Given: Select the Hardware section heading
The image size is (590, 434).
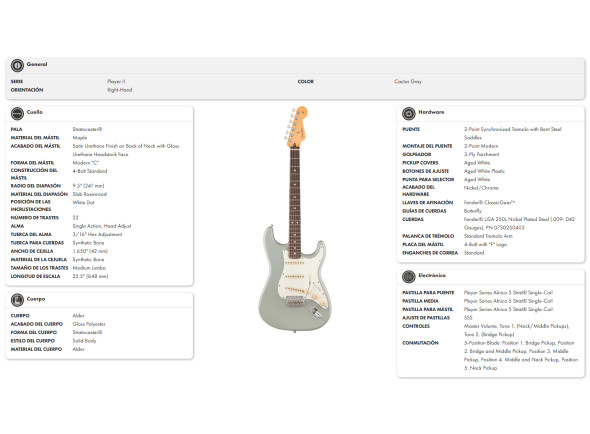Looking at the screenshot, I should (431, 112).
